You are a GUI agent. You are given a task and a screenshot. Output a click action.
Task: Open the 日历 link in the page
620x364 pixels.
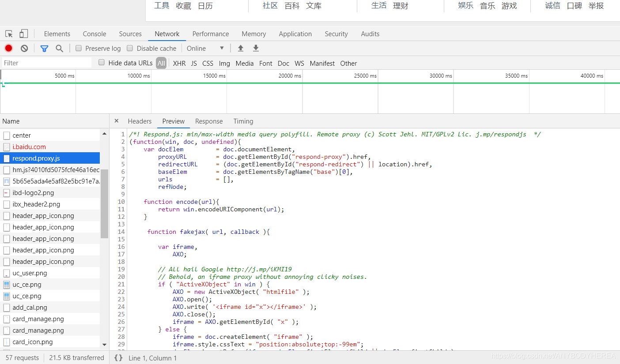point(205,6)
